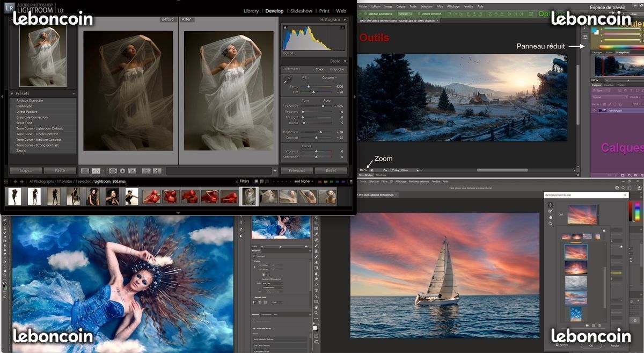Viewport: 644px width, 353px height.
Task: Choose the Sky Move tool in Remplacement du ciel
Action: [x=550, y=205]
